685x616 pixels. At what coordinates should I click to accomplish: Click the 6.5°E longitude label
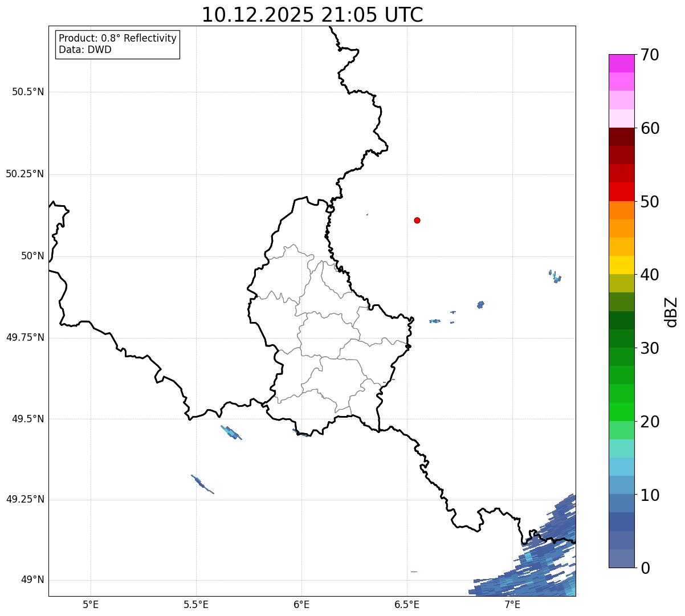click(407, 604)
